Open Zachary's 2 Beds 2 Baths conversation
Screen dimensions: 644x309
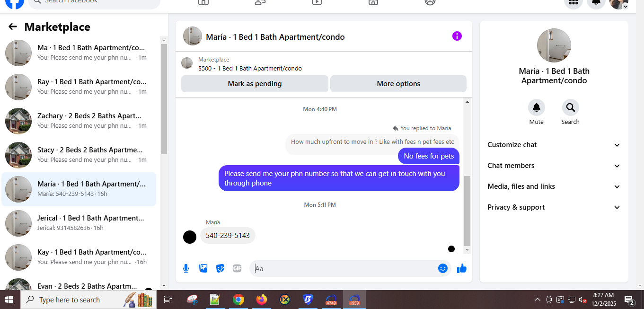79,121
